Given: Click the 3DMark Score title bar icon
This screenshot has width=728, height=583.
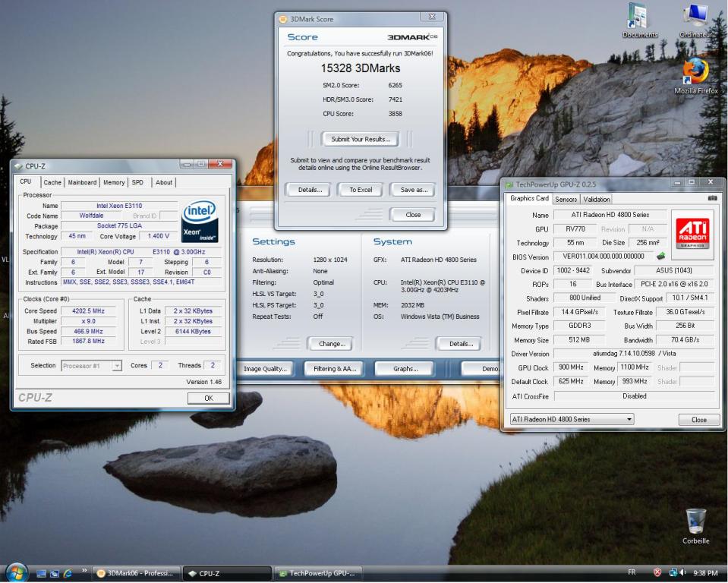Looking at the screenshot, I should pos(282,19).
